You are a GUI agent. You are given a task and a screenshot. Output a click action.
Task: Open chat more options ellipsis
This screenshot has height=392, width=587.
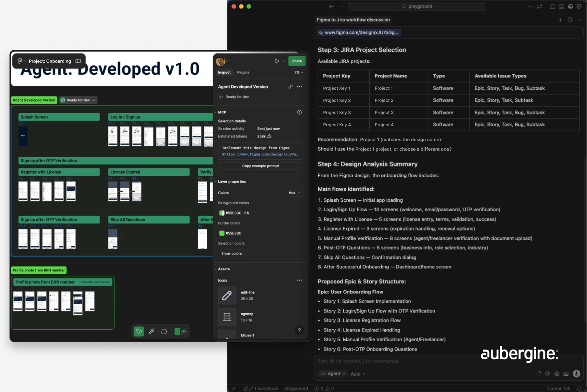(x=580, y=20)
